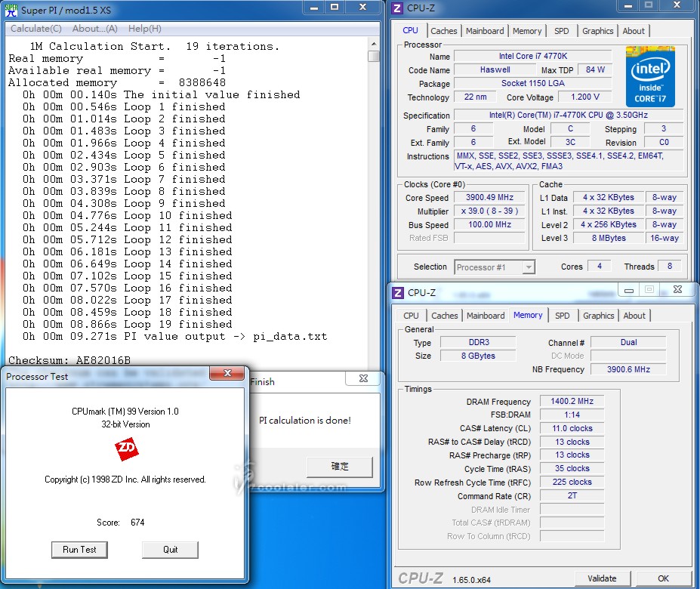Click the CPU-Z logo icon in the Memory window title bar
The image size is (700, 589).
click(x=398, y=292)
